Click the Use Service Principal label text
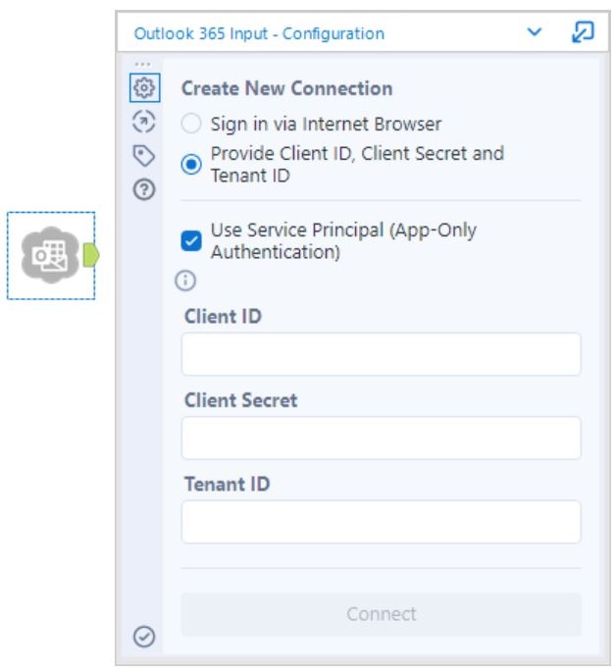 tap(343, 241)
